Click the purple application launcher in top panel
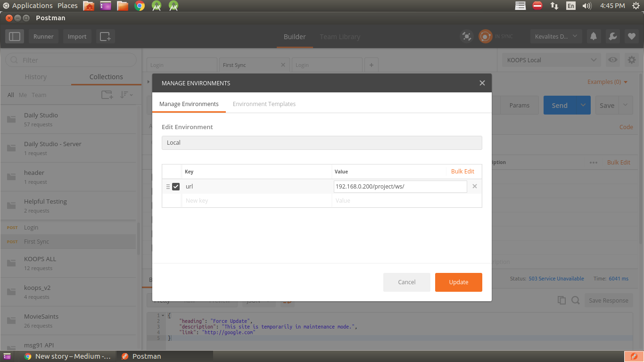This screenshot has height=362, width=644. click(x=106, y=6)
